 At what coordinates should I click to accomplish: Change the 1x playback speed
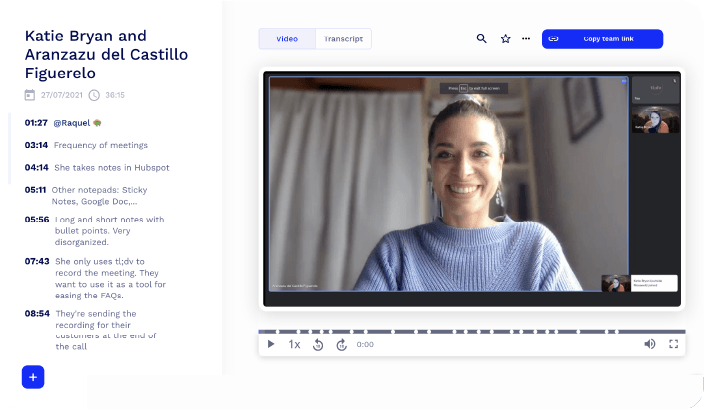294,344
